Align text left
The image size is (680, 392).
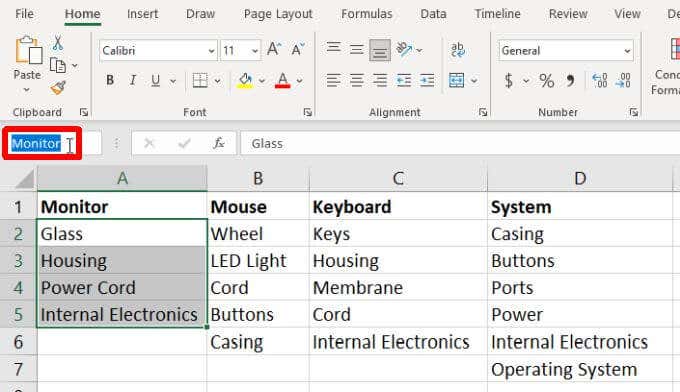pos(333,80)
